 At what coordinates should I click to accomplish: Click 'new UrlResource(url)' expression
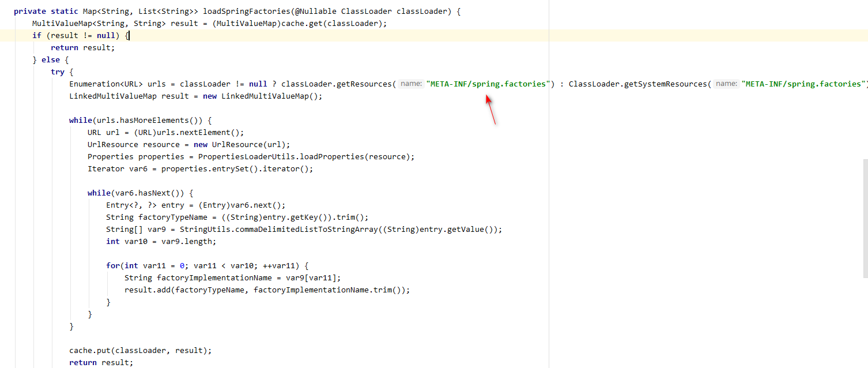(x=240, y=144)
